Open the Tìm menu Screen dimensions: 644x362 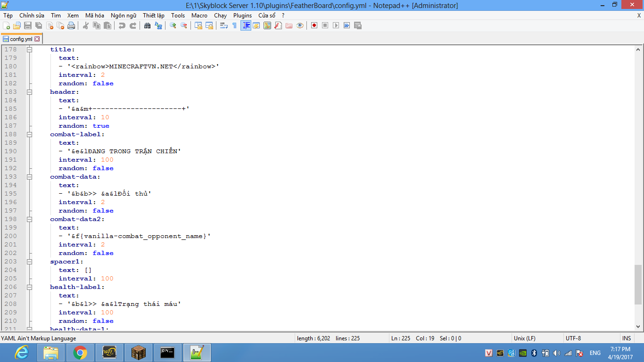pyautogui.click(x=56, y=15)
